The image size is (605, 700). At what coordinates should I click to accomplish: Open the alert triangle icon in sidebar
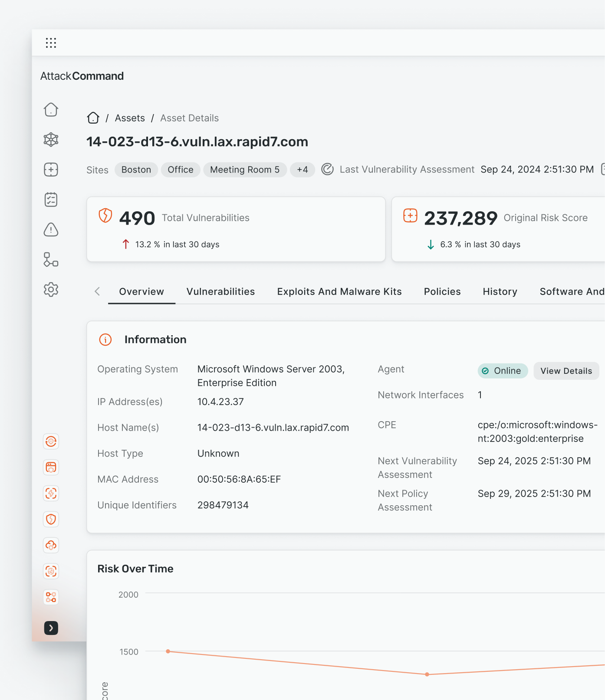tap(51, 229)
